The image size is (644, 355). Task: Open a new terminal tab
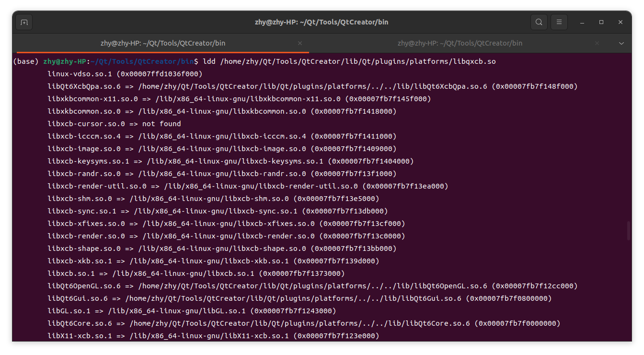[x=24, y=22]
